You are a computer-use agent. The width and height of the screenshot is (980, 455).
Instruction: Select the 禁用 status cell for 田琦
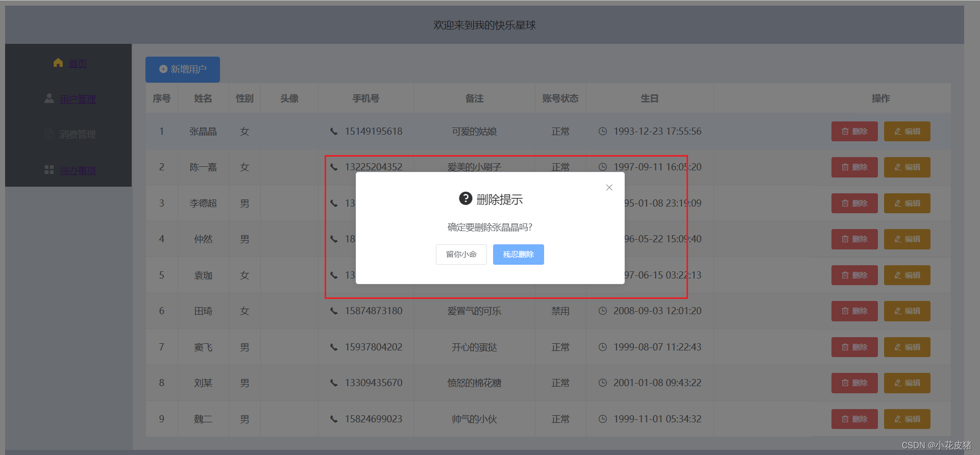pyautogui.click(x=560, y=311)
